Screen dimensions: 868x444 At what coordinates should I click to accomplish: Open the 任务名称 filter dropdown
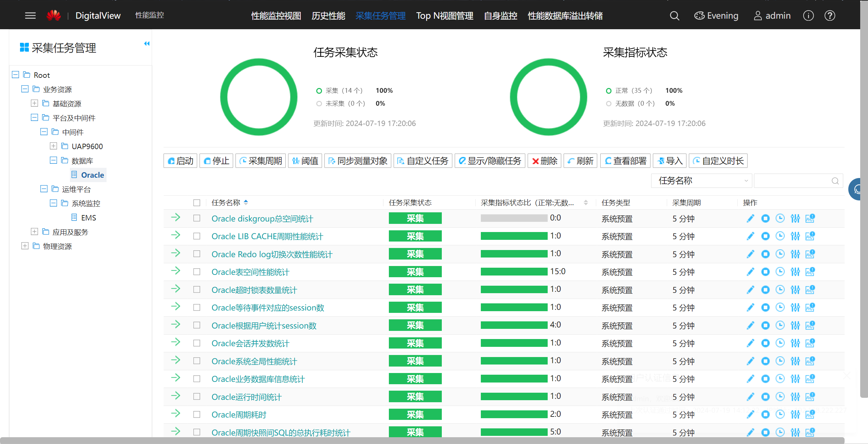[701, 181]
